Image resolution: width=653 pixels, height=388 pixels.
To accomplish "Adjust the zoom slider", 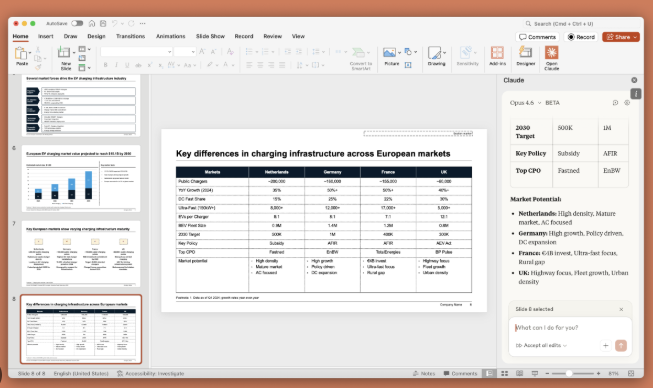I will [x=569, y=373].
